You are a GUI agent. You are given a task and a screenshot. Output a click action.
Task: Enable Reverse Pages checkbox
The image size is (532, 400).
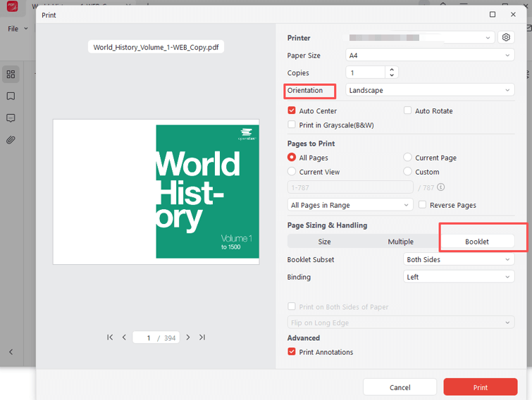click(422, 205)
